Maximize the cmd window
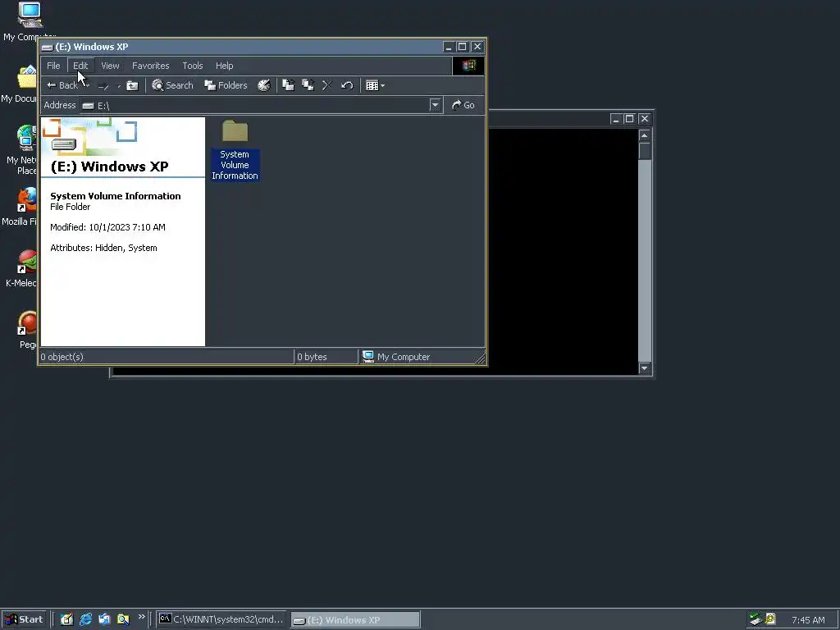This screenshot has height=630, width=840. [x=629, y=119]
